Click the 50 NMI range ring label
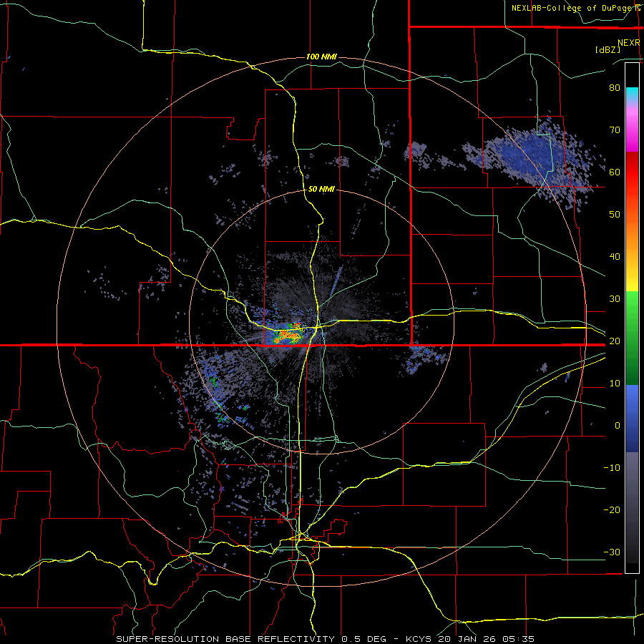The image size is (644, 644). [x=321, y=189]
